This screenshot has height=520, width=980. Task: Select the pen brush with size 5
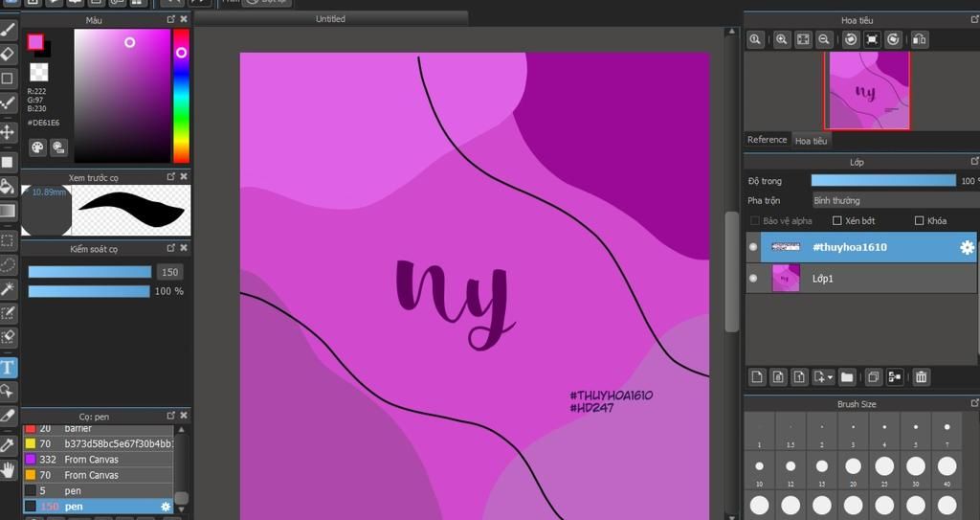99,490
